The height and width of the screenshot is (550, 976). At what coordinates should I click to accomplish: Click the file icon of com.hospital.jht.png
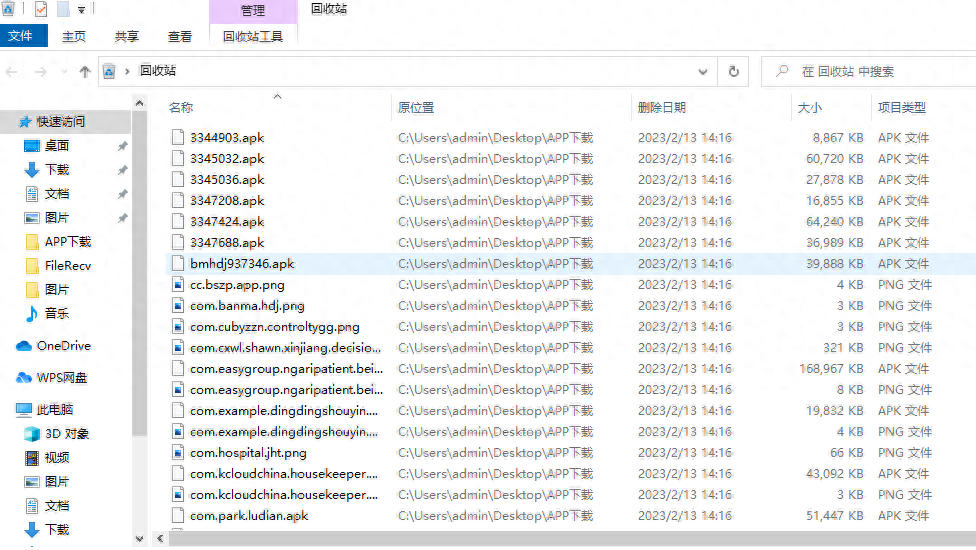coord(178,453)
